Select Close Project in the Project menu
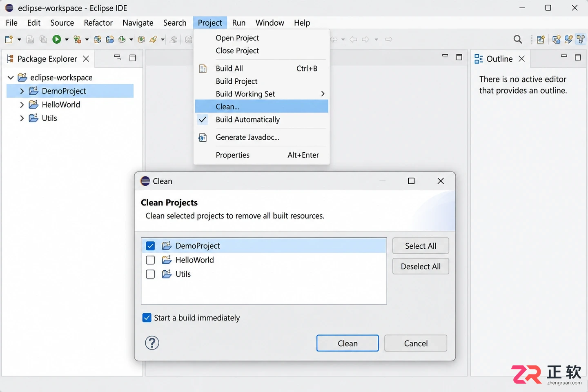 coord(262,51)
